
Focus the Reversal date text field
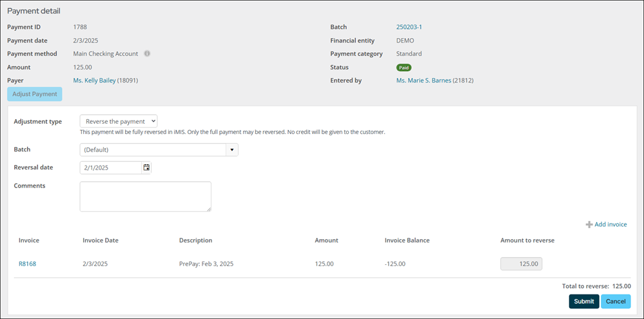[111, 168]
